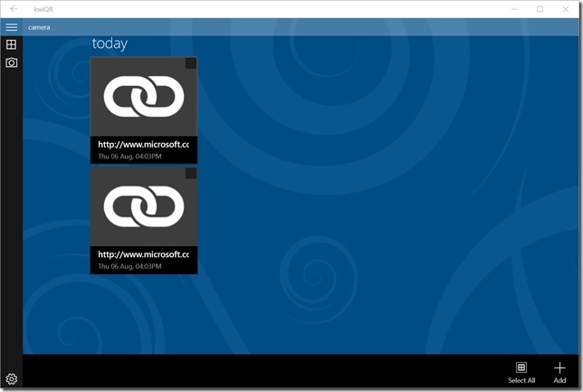Close the kwiQR window

tap(566, 9)
